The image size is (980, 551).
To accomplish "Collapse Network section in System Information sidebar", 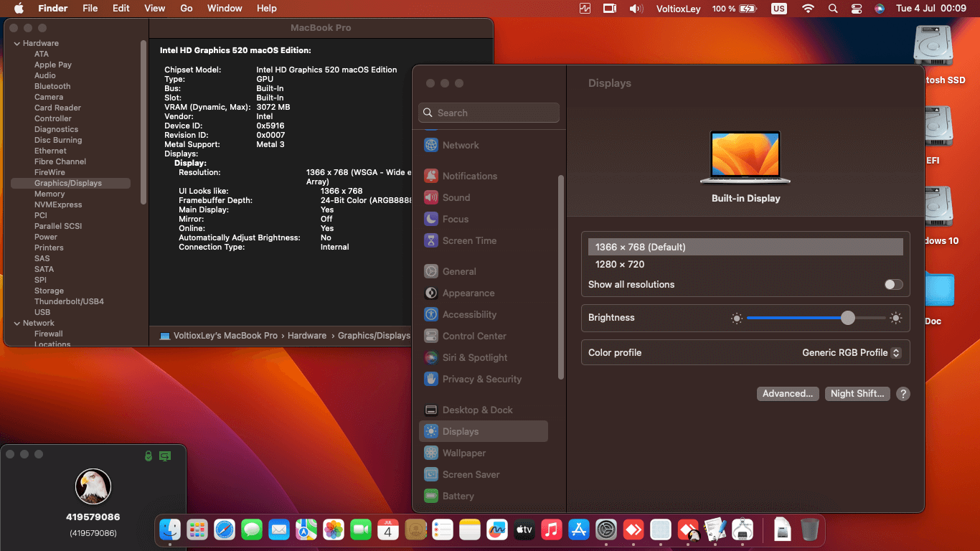I will coord(17,323).
